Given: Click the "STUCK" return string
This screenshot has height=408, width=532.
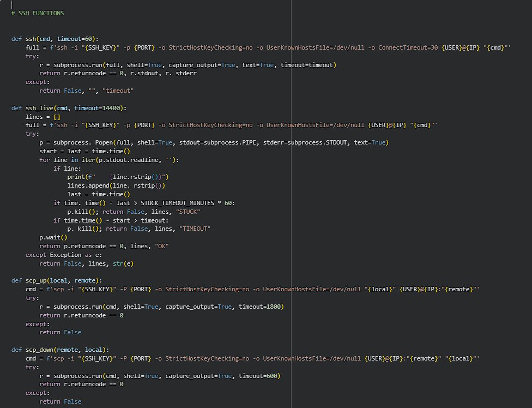Looking at the screenshot, I should pyautogui.click(x=187, y=211).
